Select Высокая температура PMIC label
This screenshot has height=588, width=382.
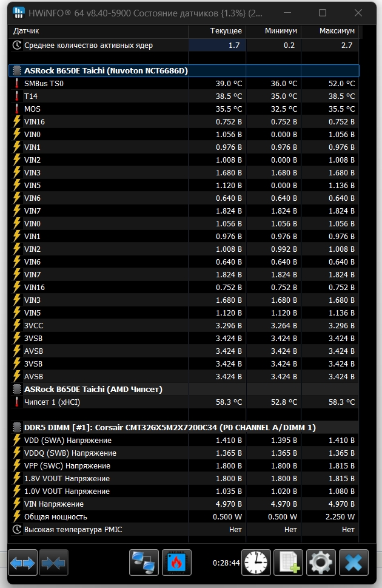[x=73, y=530]
